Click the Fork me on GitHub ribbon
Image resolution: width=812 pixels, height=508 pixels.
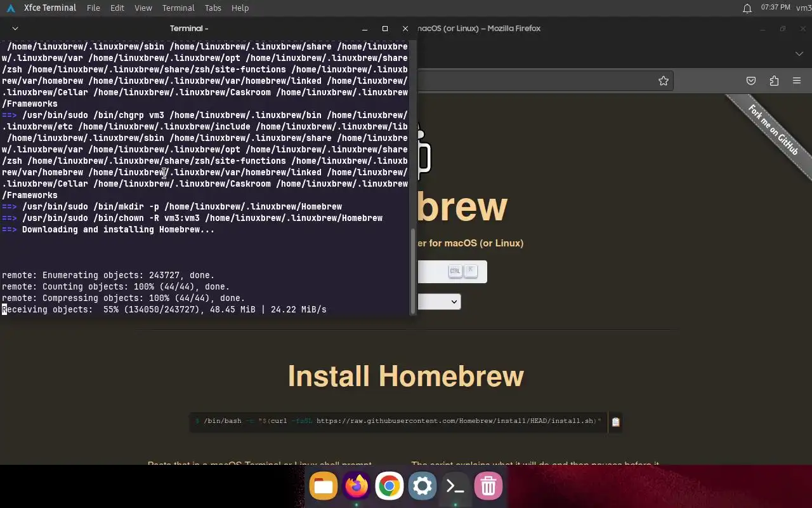[x=773, y=130]
